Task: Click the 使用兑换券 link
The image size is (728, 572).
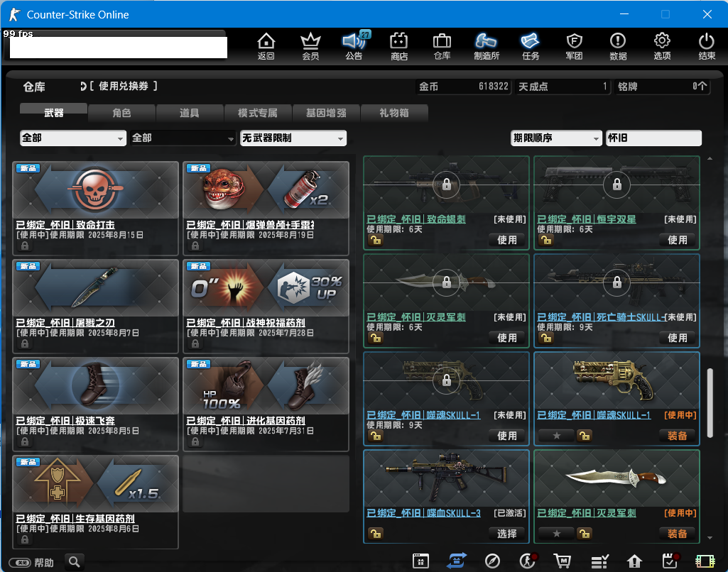Action: (x=123, y=86)
